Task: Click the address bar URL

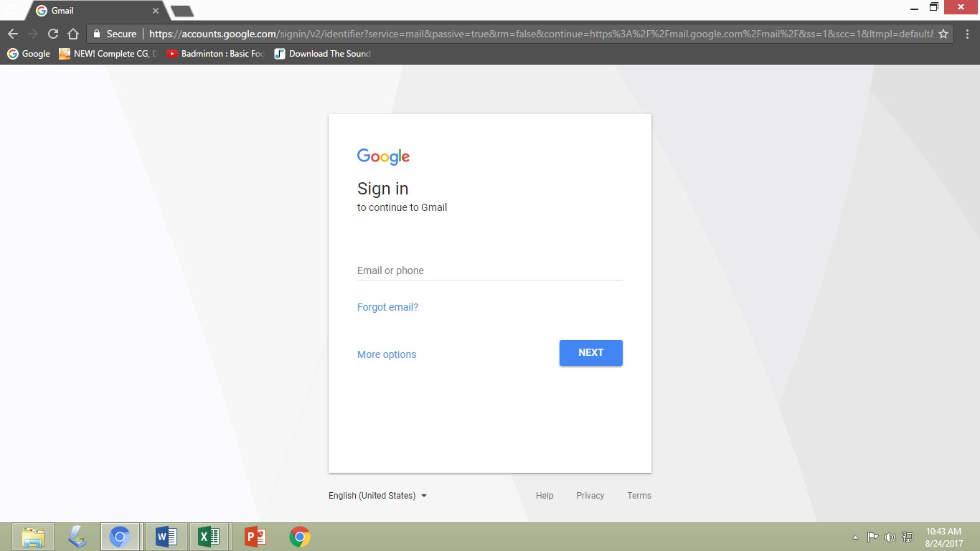Action: [x=541, y=34]
